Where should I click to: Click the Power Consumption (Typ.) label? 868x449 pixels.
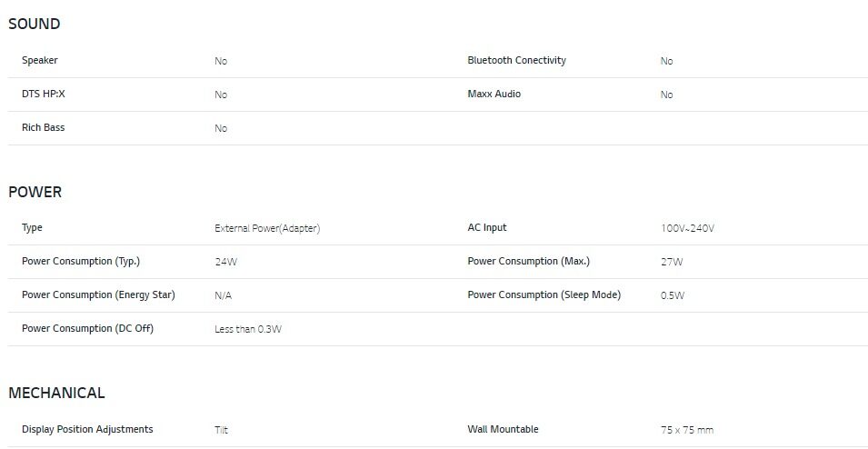81,261
